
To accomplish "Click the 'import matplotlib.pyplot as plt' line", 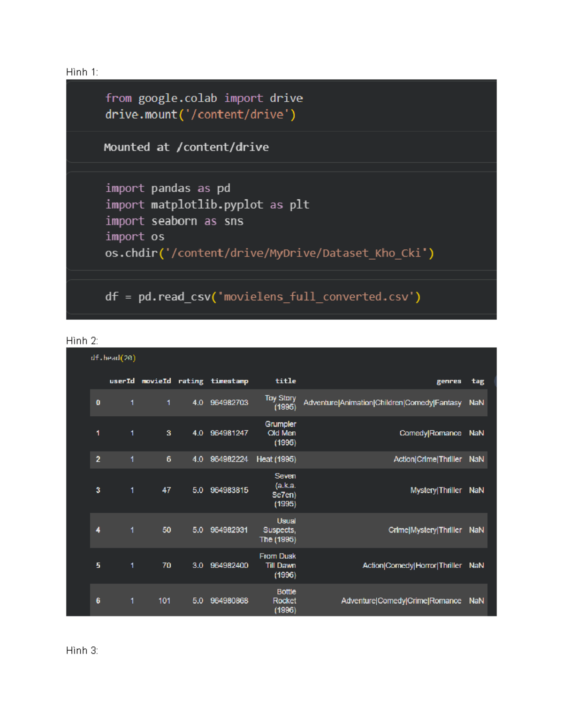I will pos(207,205).
